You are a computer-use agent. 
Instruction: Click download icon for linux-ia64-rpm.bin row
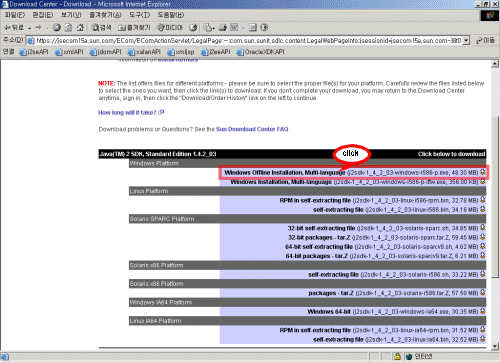pos(482,330)
